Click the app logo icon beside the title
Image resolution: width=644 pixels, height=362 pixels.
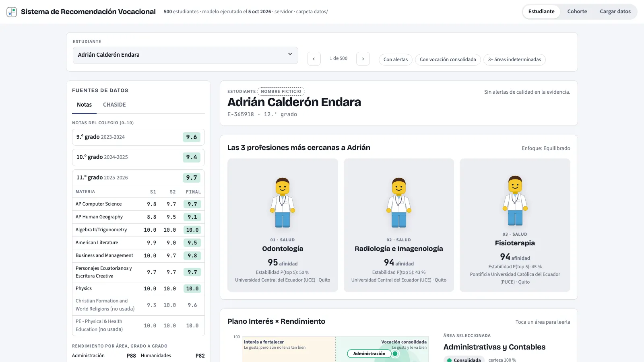[12, 12]
